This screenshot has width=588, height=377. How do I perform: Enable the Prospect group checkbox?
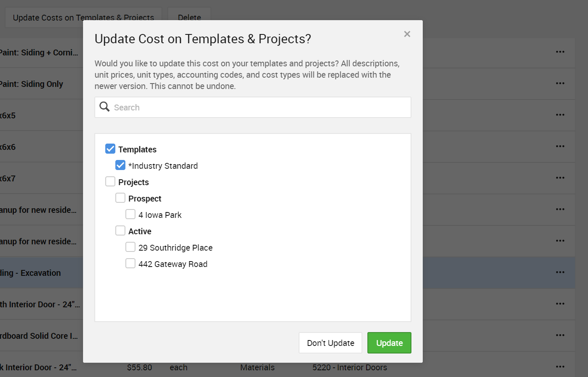pyautogui.click(x=120, y=198)
